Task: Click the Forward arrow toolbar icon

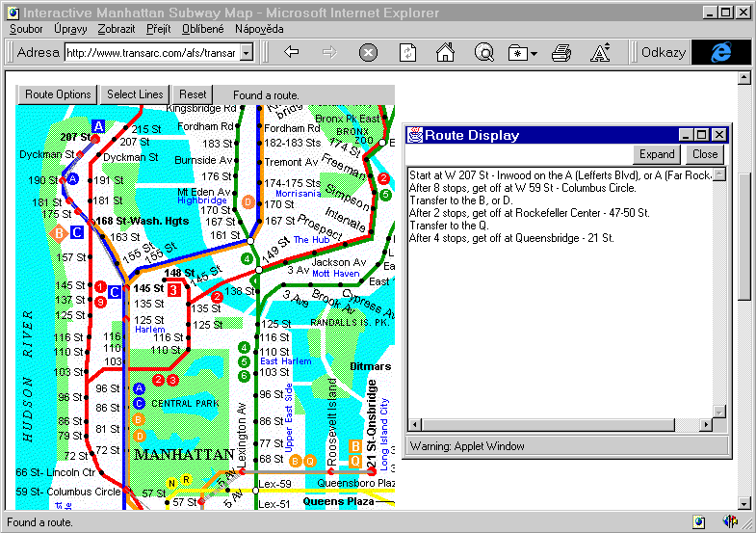Action: coord(329,52)
